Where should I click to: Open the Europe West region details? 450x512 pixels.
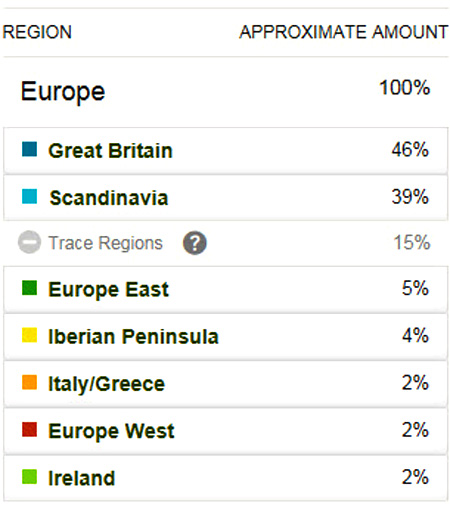point(225,431)
